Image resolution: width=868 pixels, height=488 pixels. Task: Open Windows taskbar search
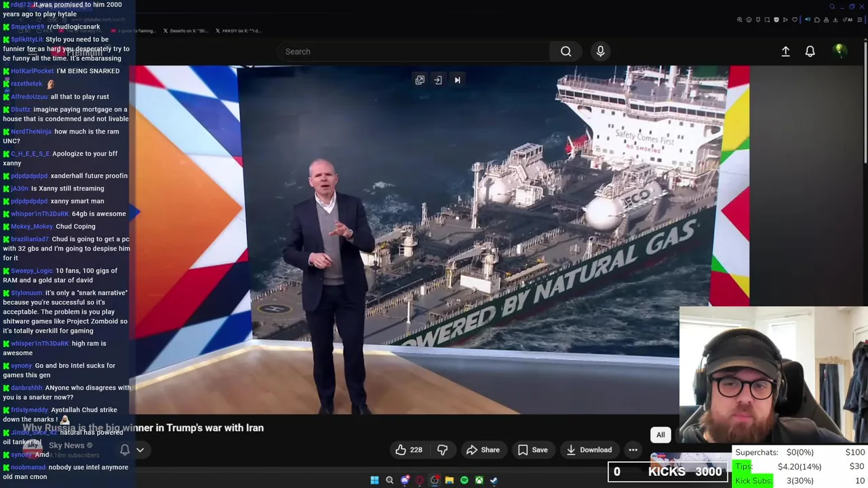click(x=389, y=480)
